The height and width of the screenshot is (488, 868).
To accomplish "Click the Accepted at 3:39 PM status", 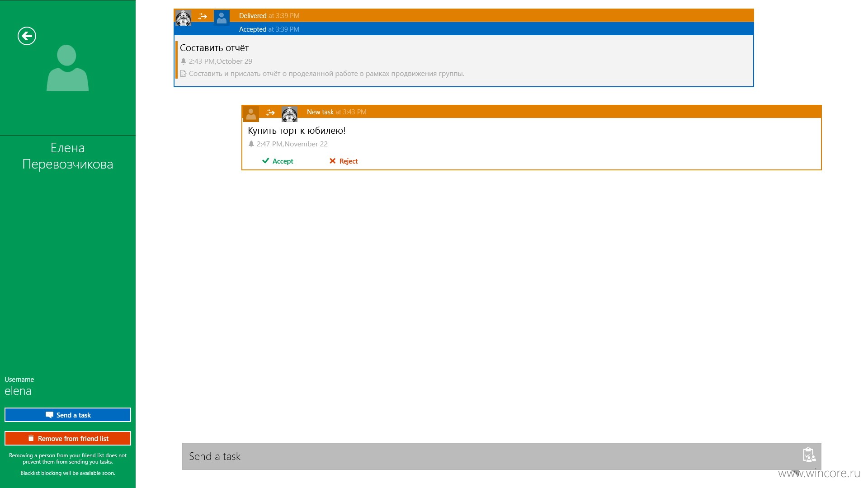I will pos(269,29).
